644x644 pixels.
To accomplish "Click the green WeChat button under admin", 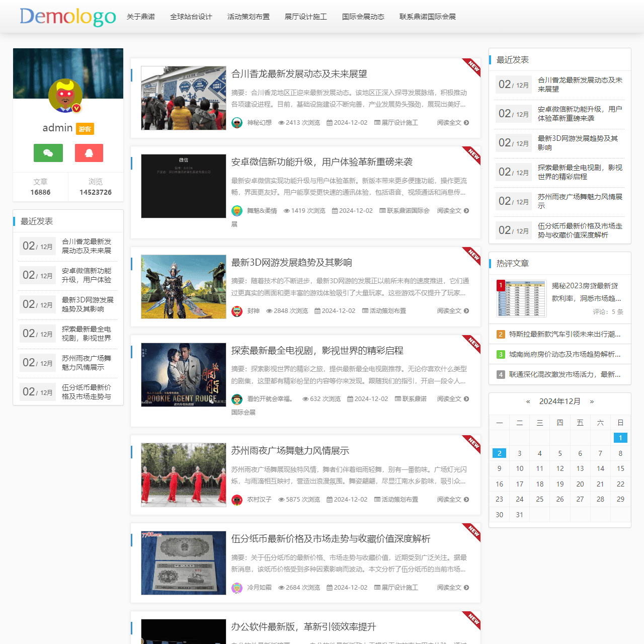I will coord(48,153).
